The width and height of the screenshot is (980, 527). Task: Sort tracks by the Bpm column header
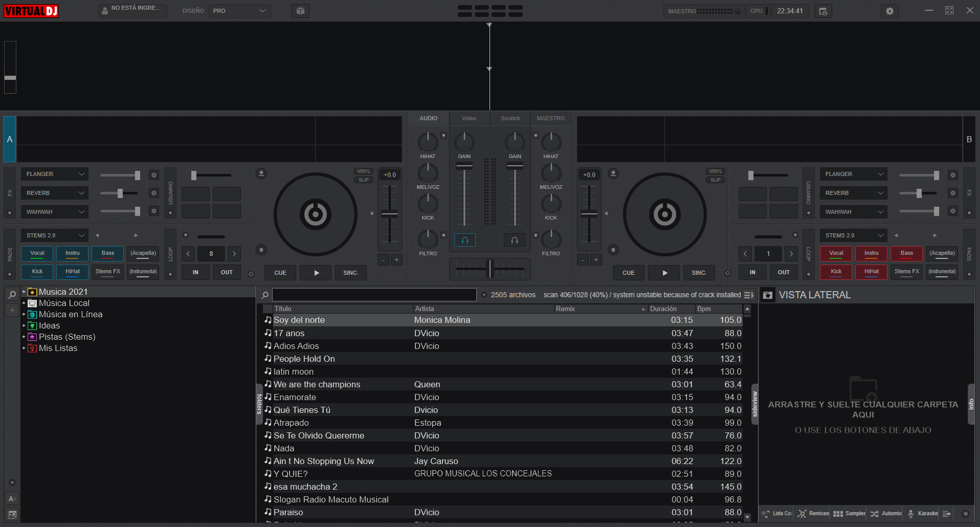pos(719,309)
